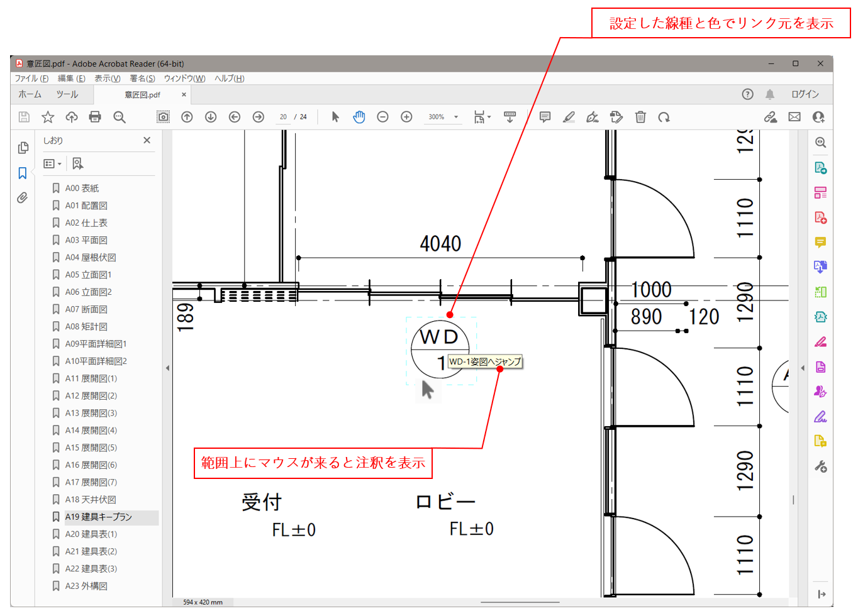Image resolution: width=858 pixels, height=616 pixels.
Task: Open page fit options dropdown
Action: tap(482, 117)
